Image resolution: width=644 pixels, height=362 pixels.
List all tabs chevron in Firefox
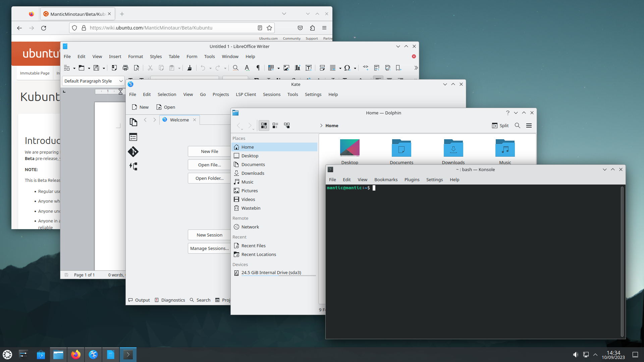(284, 14)
